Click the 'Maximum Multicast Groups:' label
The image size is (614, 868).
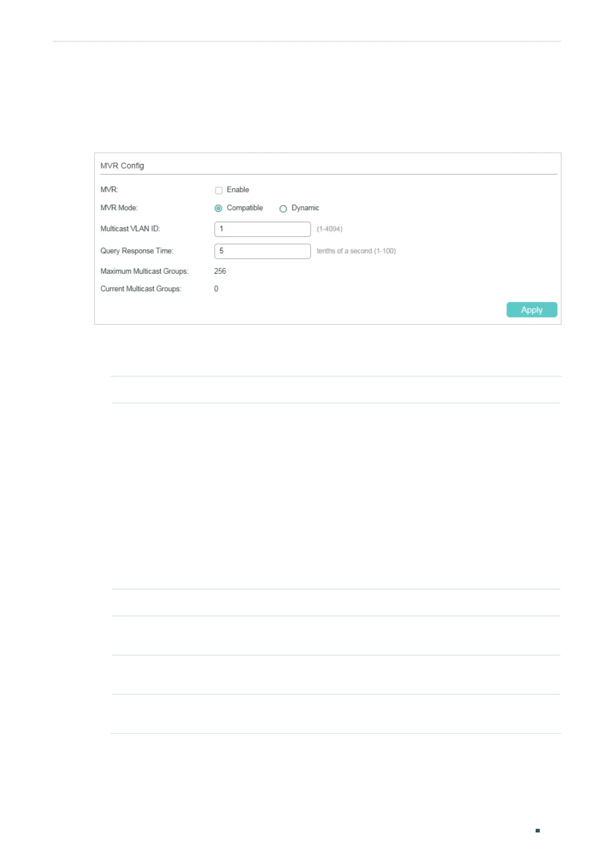click(144, 271)
